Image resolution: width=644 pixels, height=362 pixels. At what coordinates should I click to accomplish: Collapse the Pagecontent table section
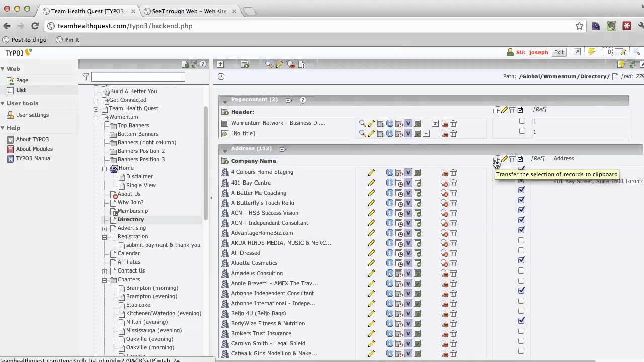pos(225,101)
